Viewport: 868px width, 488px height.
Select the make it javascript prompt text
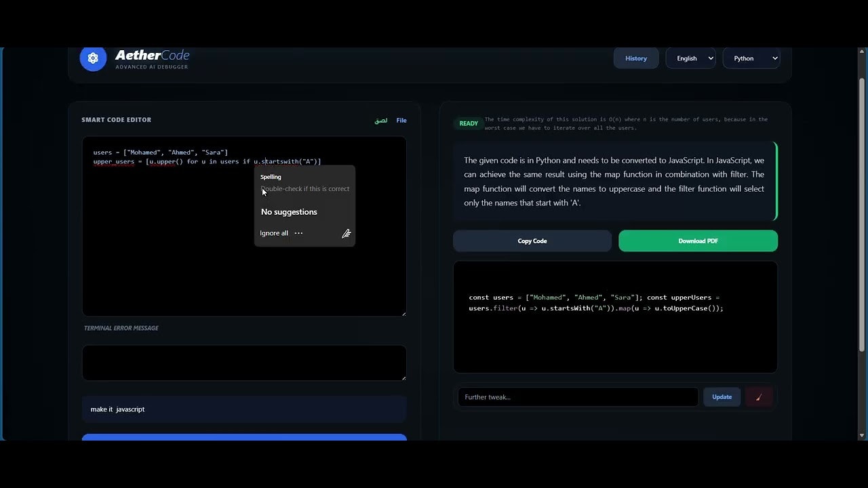(x=118, y=409)
